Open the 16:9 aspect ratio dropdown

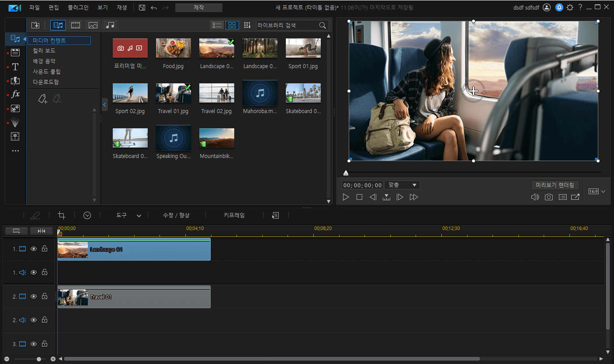click(x=597, y=191)
